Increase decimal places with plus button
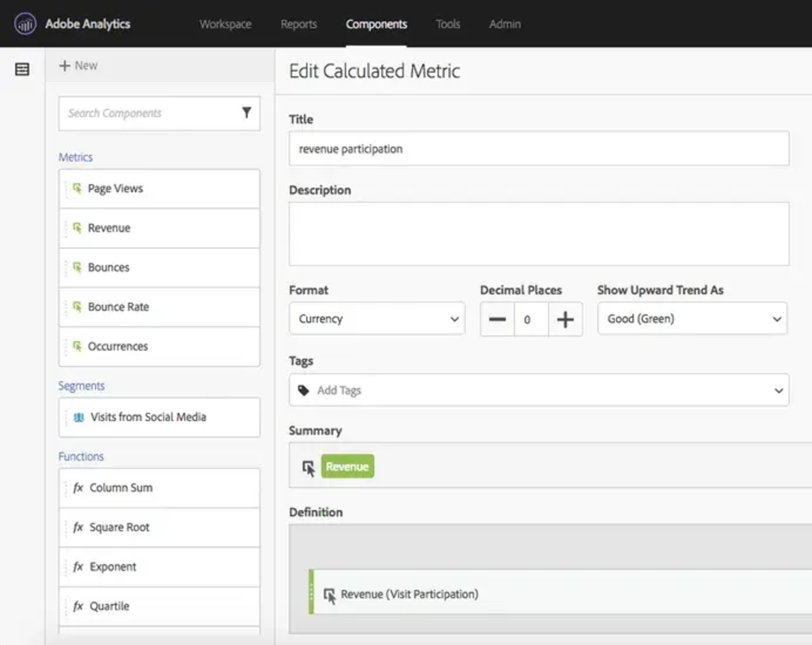Image resolution: width=812 pixels, height=645 pixels. tap(565, 320)
